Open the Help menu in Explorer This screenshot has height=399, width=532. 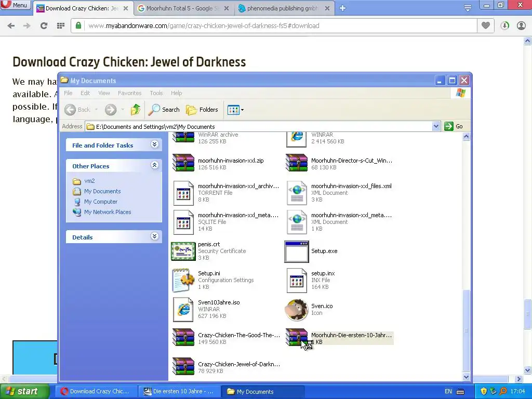point(177,93)
